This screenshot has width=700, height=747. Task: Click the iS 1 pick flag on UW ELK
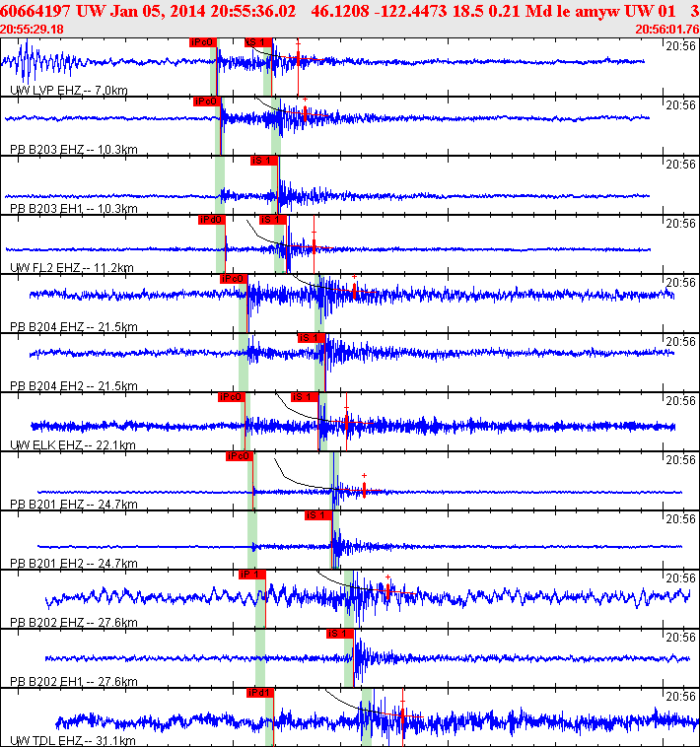click(305, 397)
